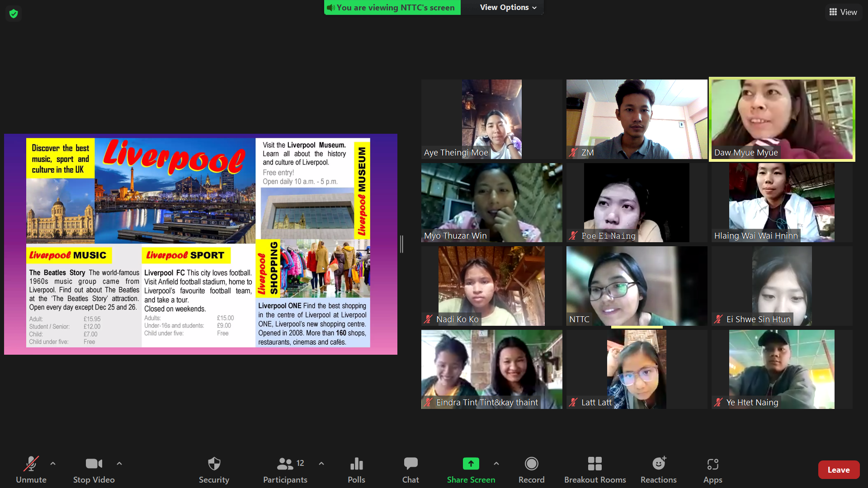The height and width of the screenshot is (488, 868).
Task: Click the panel divider handle beside shared screen
Action: (x=401, y=244)
